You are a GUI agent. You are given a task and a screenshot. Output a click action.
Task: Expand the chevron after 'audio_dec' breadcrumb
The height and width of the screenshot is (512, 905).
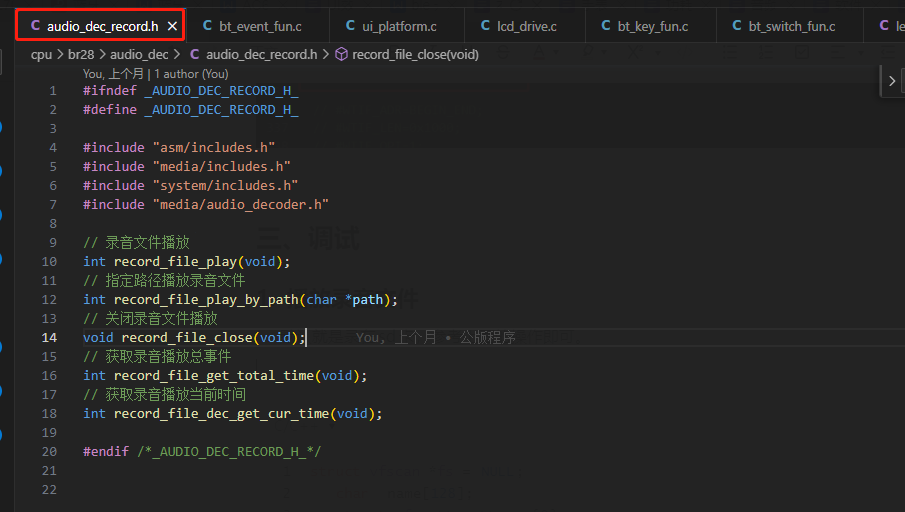coord(177,54)
